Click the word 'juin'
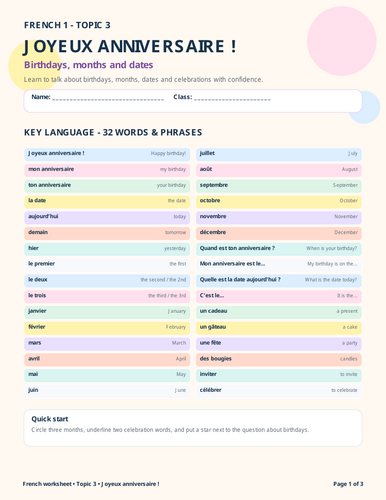The image size is (386, 500). [33, 390]
